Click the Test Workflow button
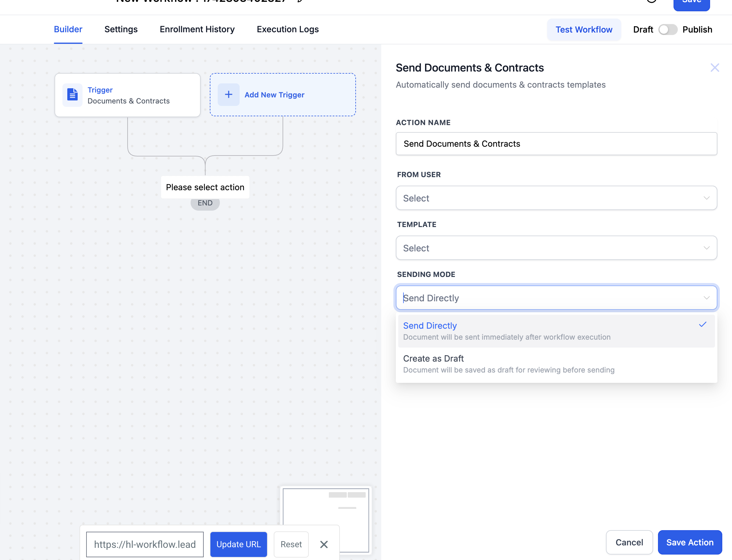The width and height of the screenshot is (732, 560). coord(584,30)
